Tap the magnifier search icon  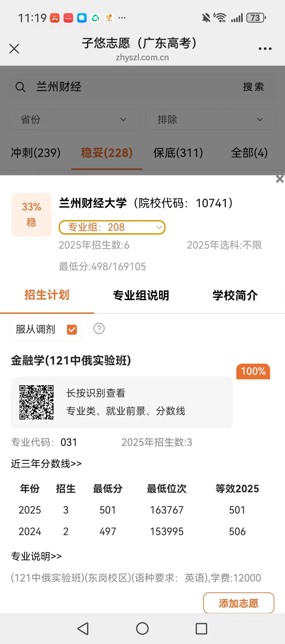pyautogui.click(x=20, y=87)
